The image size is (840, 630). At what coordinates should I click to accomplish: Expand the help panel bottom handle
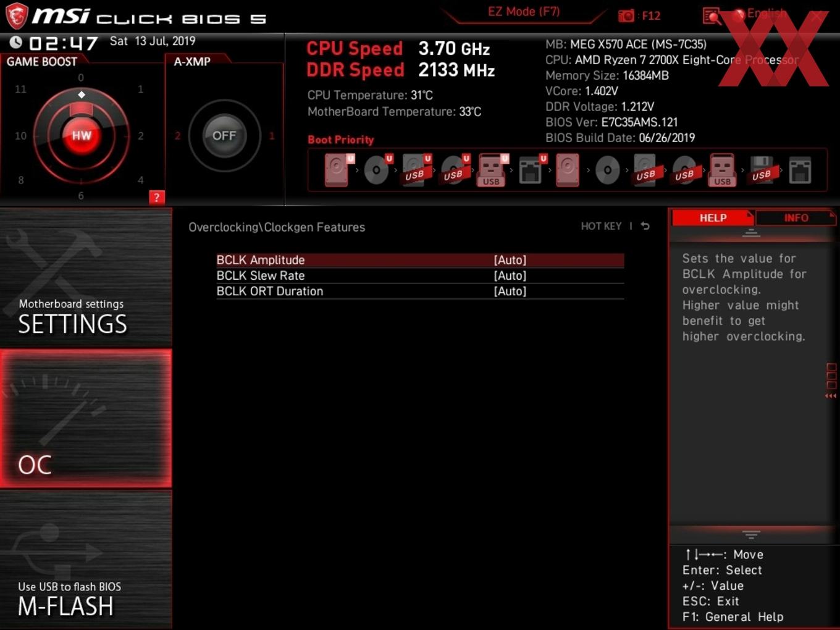(x=751, y=534)
